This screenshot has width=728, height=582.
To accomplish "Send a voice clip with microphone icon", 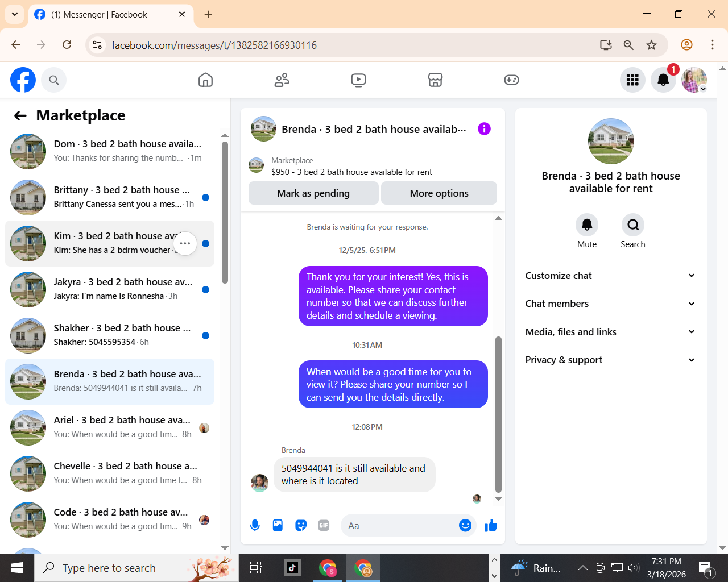I will coord(255,526).
